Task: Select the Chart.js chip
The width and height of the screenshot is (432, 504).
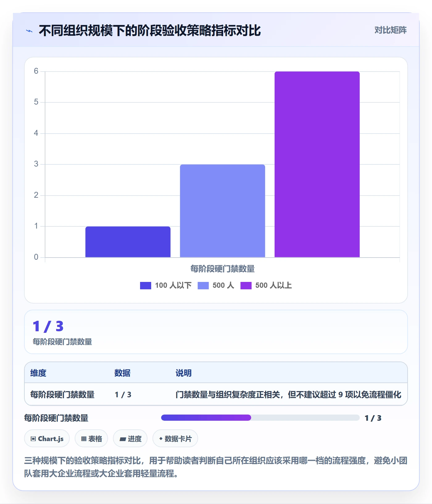Action: pos(47,438)
